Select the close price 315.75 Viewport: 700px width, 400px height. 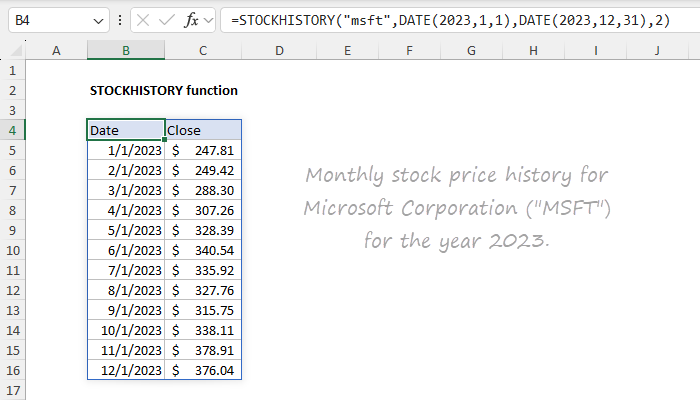click(203, 310)
